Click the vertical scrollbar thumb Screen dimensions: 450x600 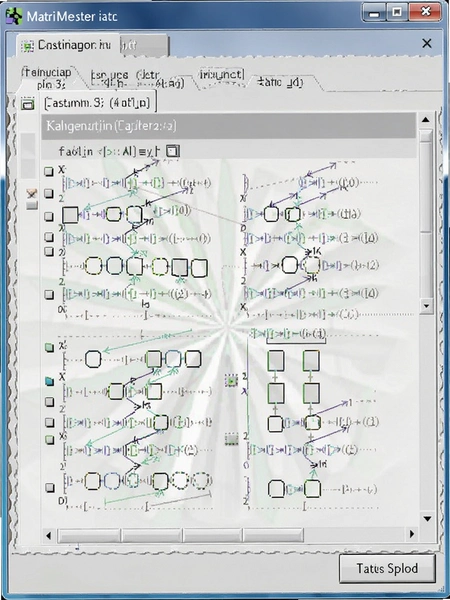tap(426, 180)
